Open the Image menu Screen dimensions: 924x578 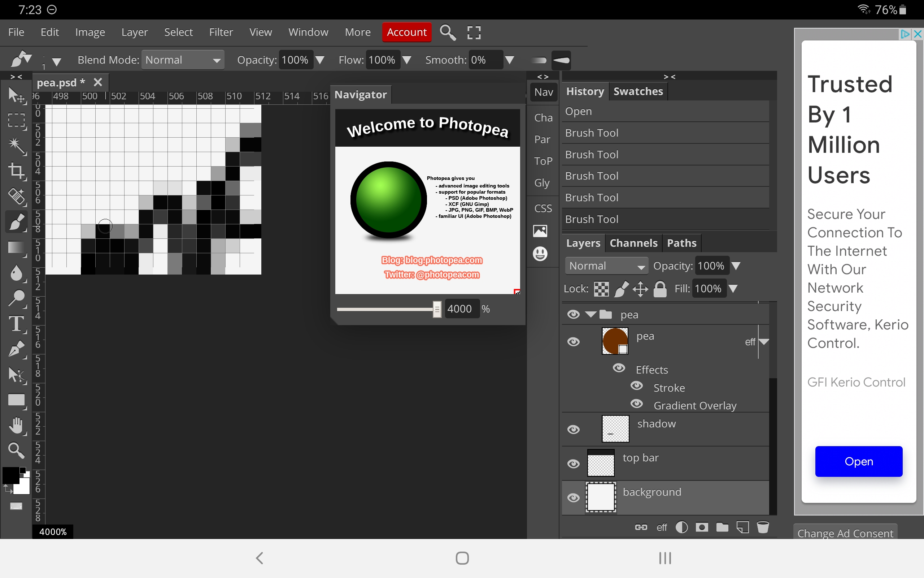(x=90, y=32)
